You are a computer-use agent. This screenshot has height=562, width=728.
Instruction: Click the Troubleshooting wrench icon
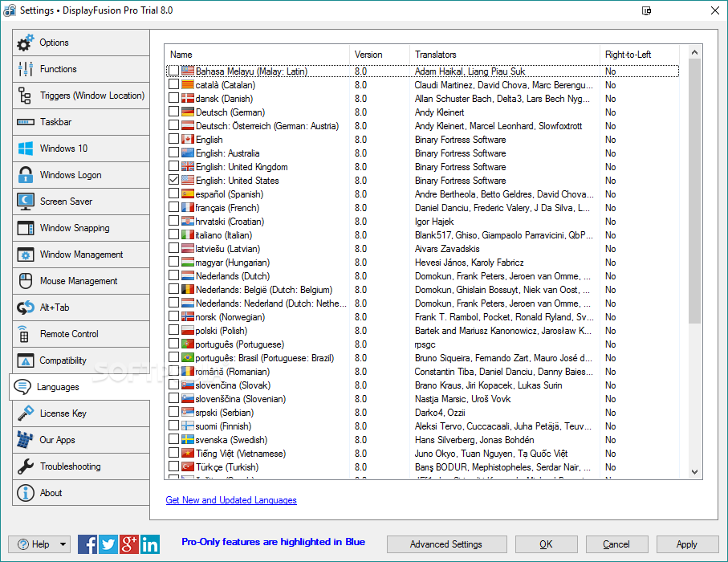[x=25, y=466]
